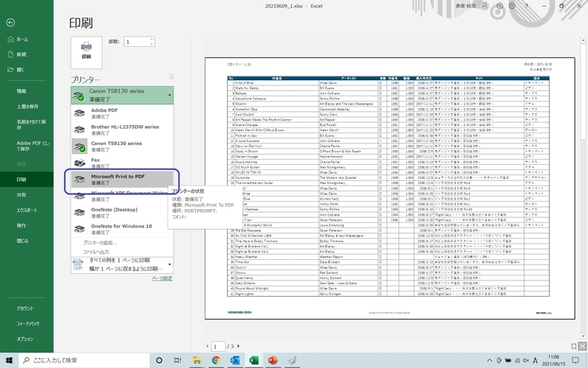Open the すべての列を1ページに印刷 scaling dropdown
588x368 pixels.
click(122, 264)
